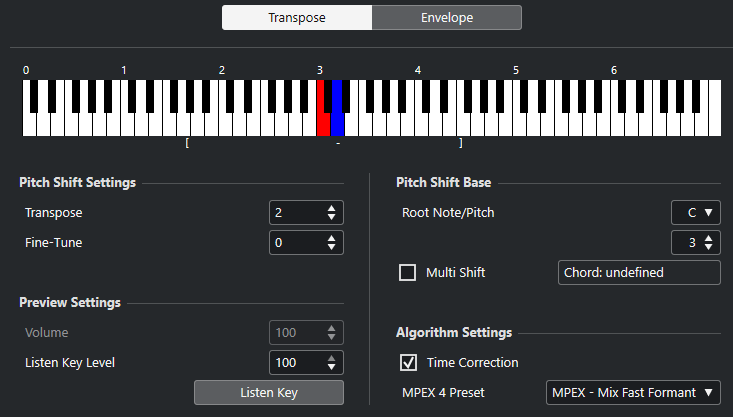This screenshot has height=417, width=733.
Task: Open the MPEX 4 Preset dropdown
Action: pos(633,392)
